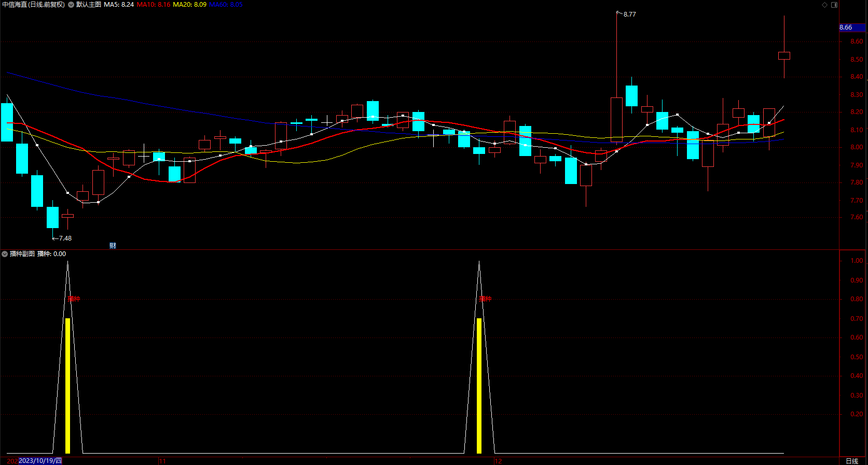Click the MA5: 8.24 legend label
Screen dimensions: 868x465
119,5
